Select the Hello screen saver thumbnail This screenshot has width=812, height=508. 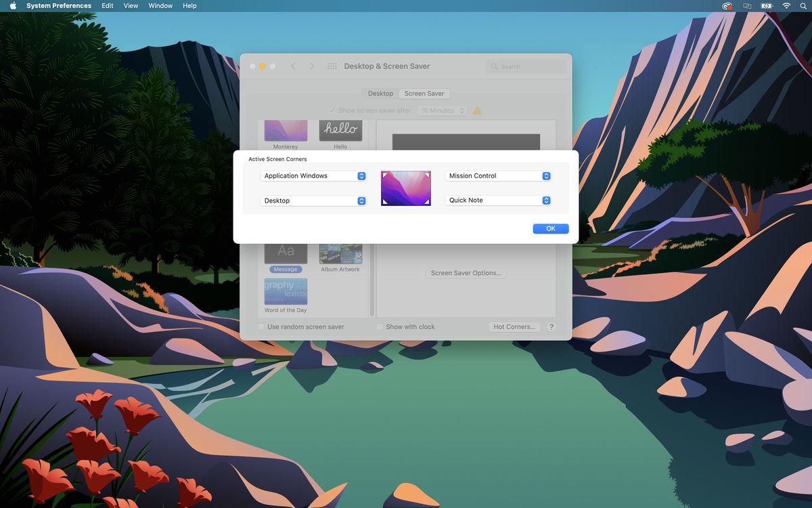click(x=340, y=129)
